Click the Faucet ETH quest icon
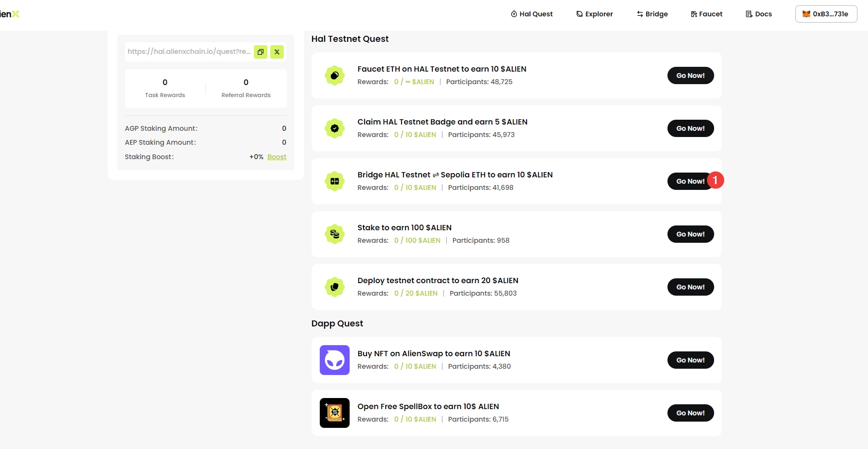This screenshot has width=868, height=449. [335, 75]
